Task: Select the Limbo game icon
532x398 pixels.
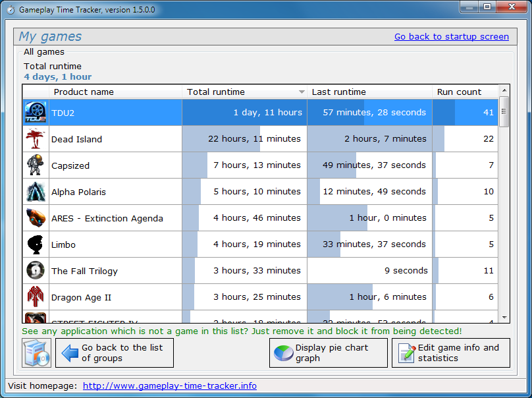Action: tap(36, 244)
